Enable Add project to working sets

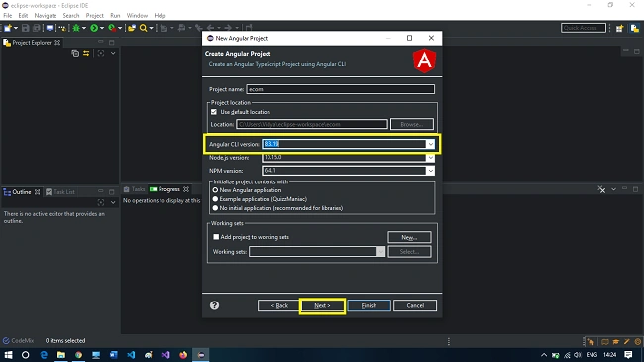coord(216,237)
